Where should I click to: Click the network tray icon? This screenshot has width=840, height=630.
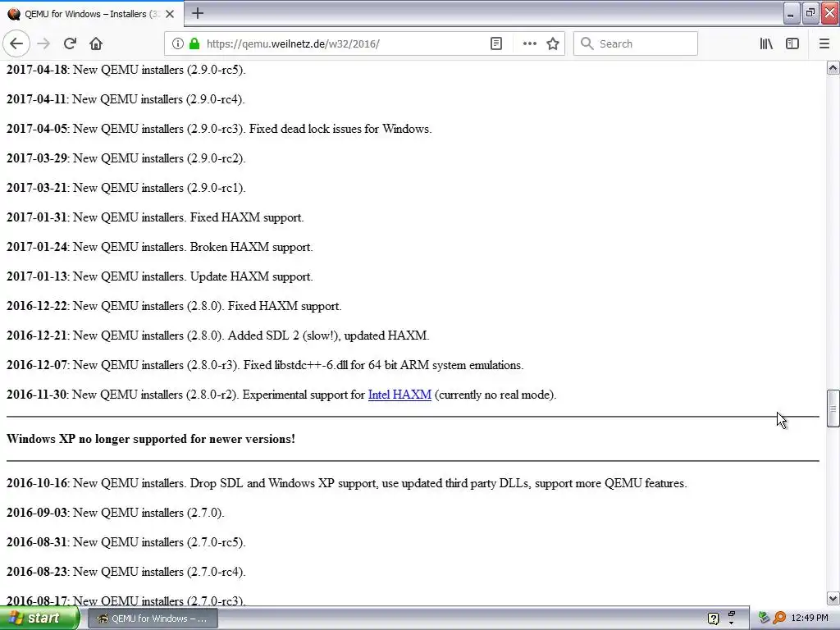click(x=764, y=619)
